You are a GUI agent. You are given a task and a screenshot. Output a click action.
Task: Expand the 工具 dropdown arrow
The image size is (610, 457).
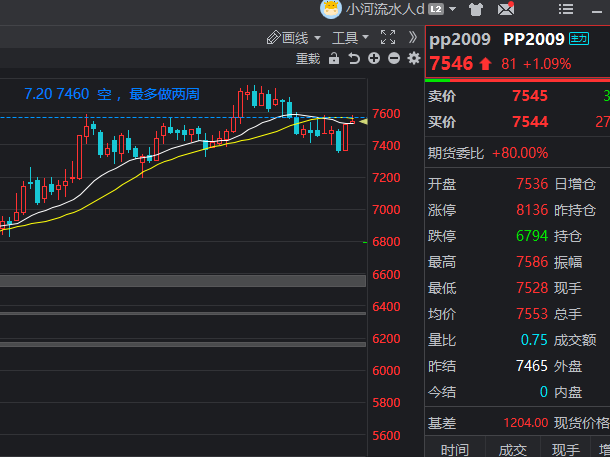[x=365, y=37]
